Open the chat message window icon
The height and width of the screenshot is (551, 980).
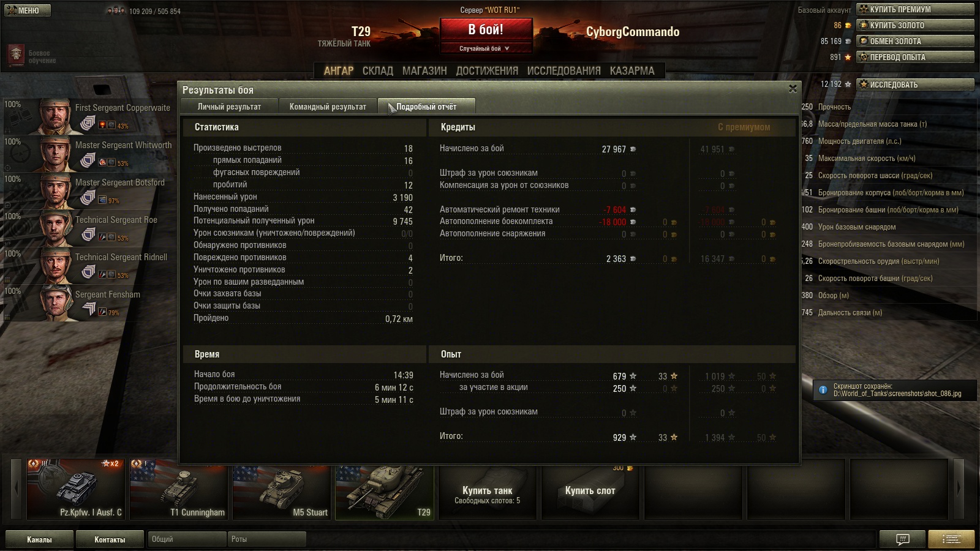(902, 539)
